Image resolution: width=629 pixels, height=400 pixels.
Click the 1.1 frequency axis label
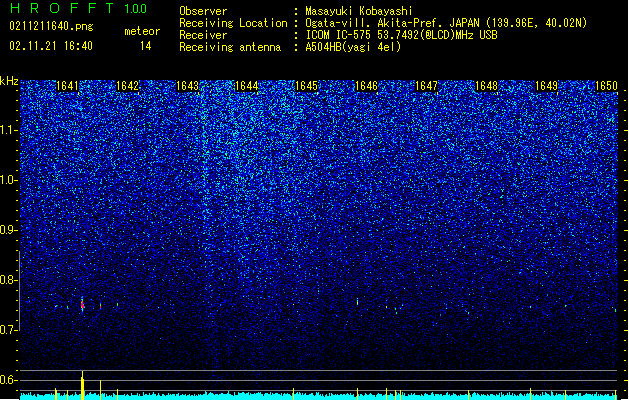[9, 130]
